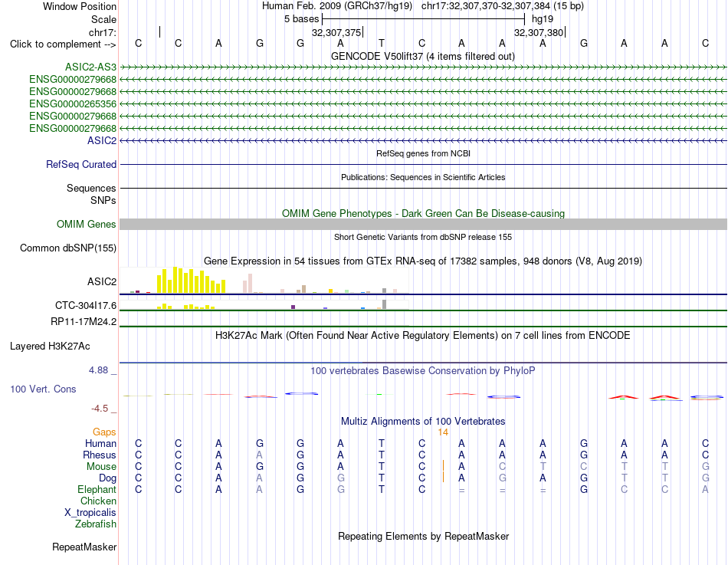Click the H3K27Ac Mark track title
Image resolution: width=728 pixels, height=565 pixels.
click(423, 336)
